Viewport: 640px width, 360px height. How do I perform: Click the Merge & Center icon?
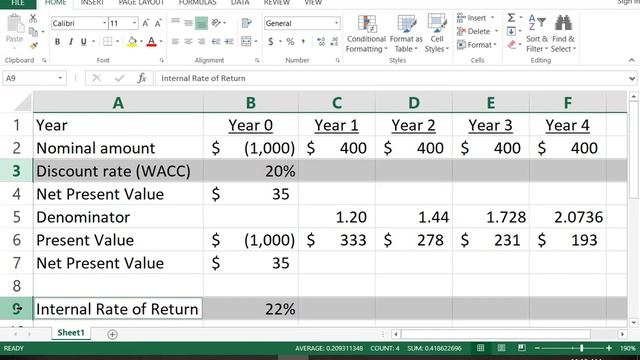click(x=246, y=42)
